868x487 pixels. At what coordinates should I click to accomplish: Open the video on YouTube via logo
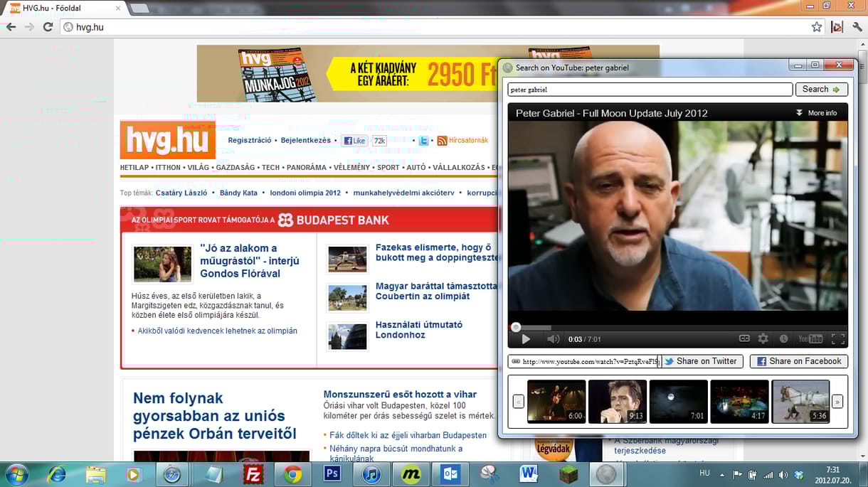click(810, 339)
